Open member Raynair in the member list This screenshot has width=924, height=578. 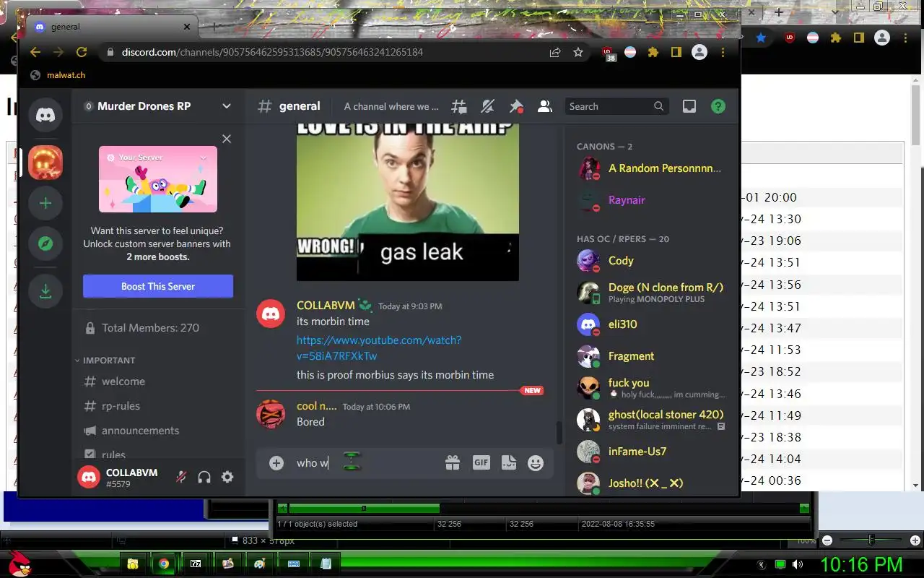click(x=650, y=200)
